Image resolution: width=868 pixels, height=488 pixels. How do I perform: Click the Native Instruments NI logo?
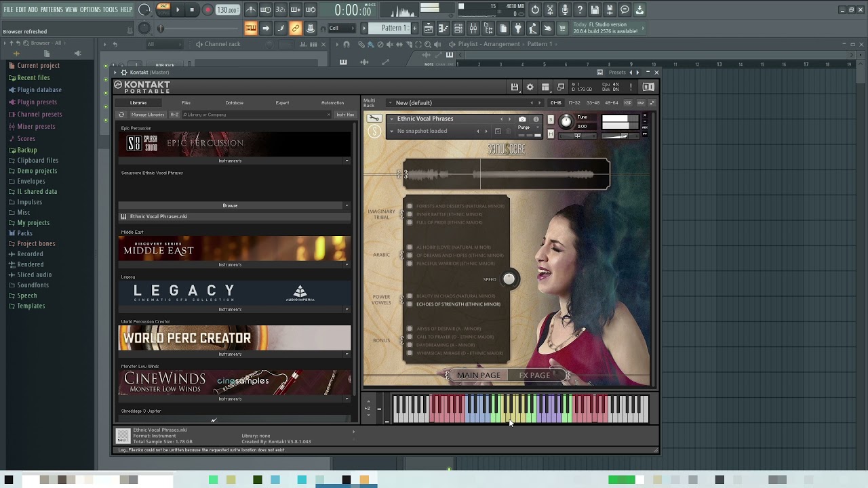point(648,87)
